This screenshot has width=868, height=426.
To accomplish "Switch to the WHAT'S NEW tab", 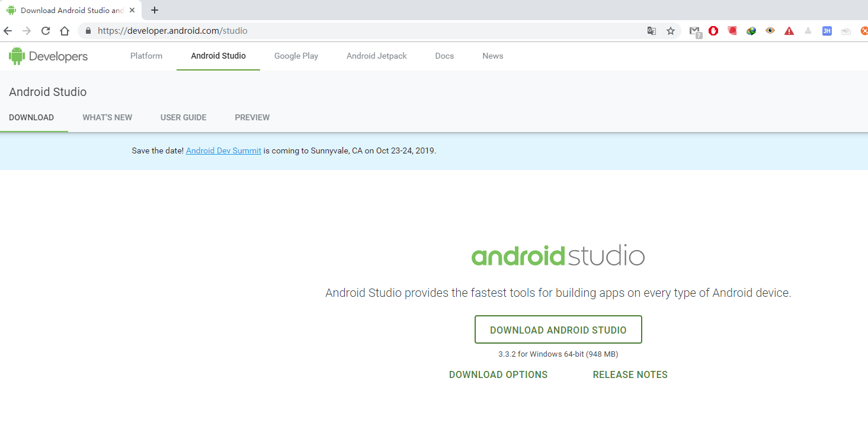I will point(107,117).
